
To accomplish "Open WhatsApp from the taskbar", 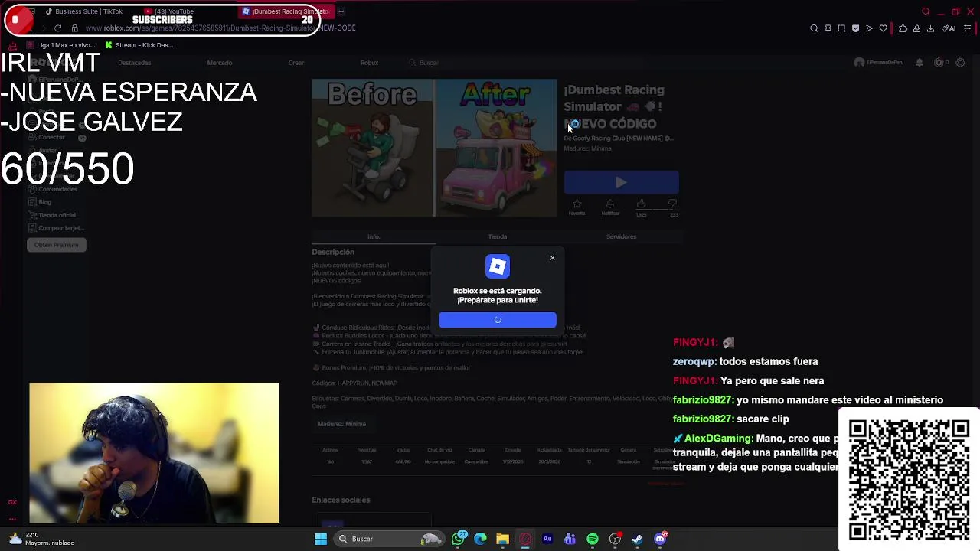I will pos(458,539).
